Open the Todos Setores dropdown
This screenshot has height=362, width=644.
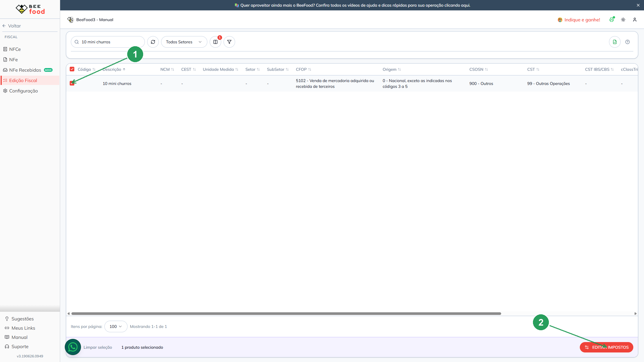[x=184, y=42]
